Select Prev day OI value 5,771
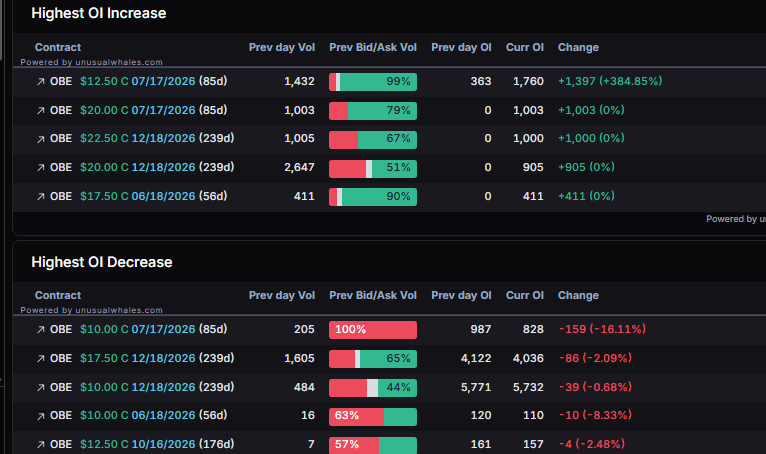 (476, 388)
